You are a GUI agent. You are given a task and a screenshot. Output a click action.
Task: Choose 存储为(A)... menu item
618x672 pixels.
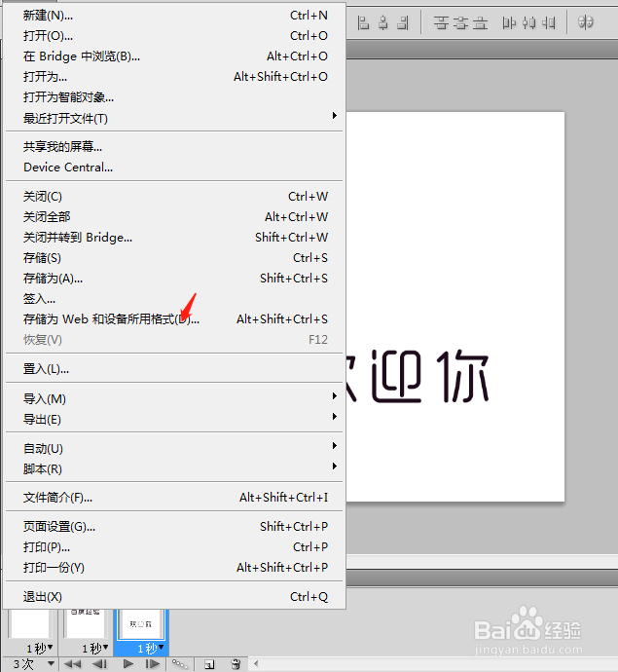pos(174,279)
